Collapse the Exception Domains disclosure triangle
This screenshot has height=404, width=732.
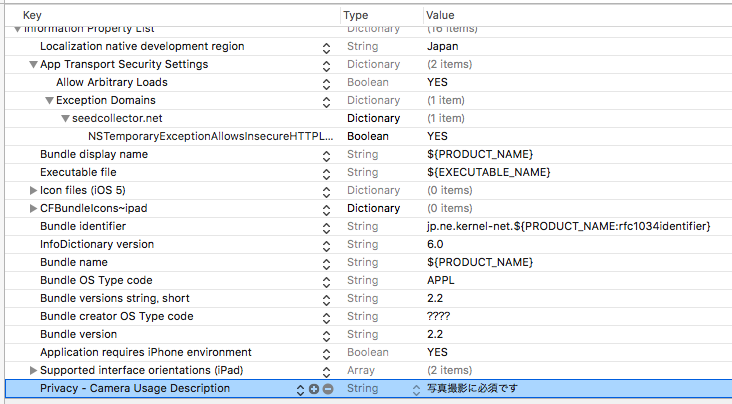point(49,101)
